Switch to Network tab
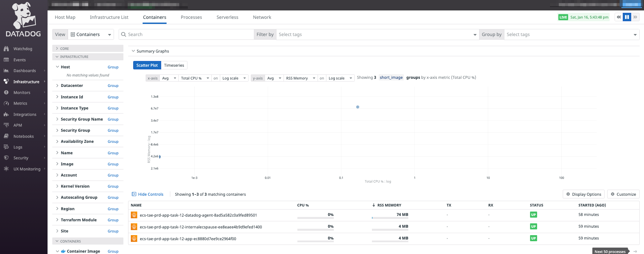 [262, 17]
